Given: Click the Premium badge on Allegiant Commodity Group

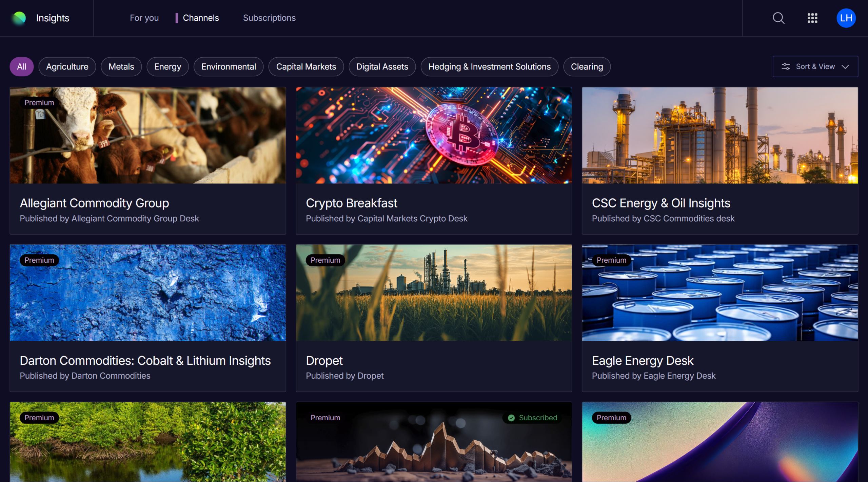Looking at the screenshot, I should 39,103.
